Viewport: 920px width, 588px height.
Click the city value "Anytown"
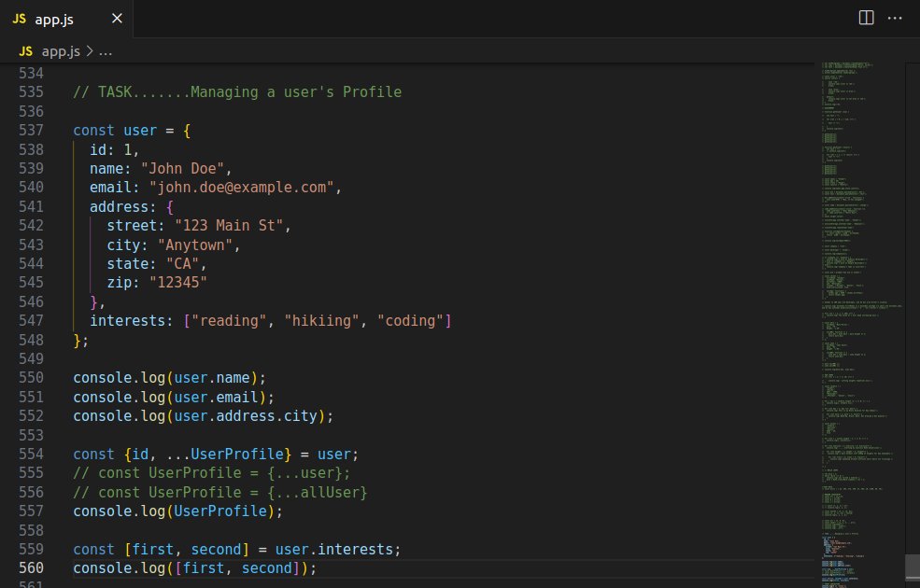pos(195,245)
